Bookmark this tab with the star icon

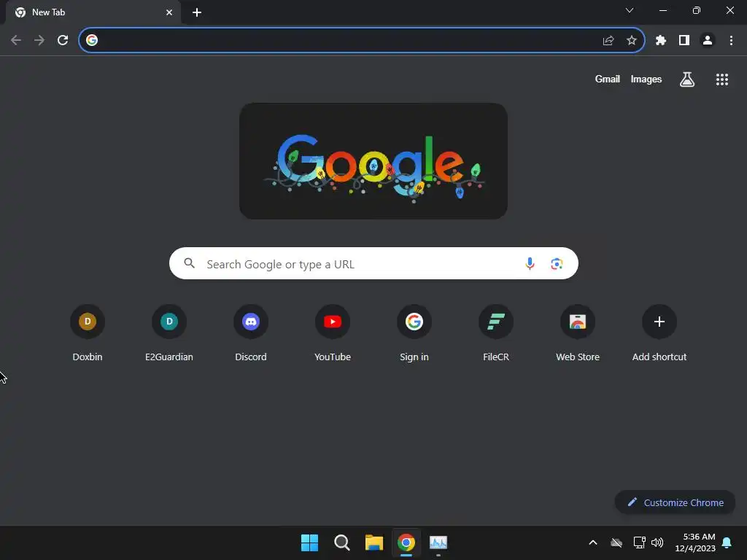point(632,41)
